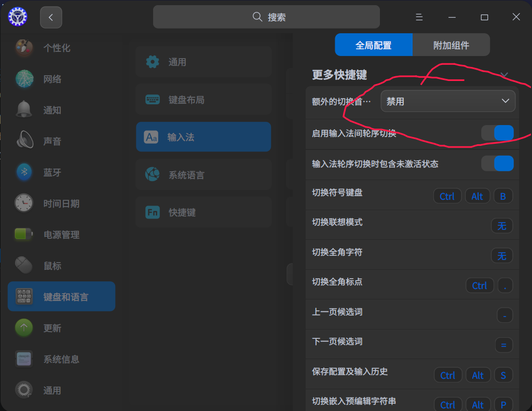Turn off 输入法轮序切换时包含未激活状态
The image size is (532, 411).
[497, 163]
